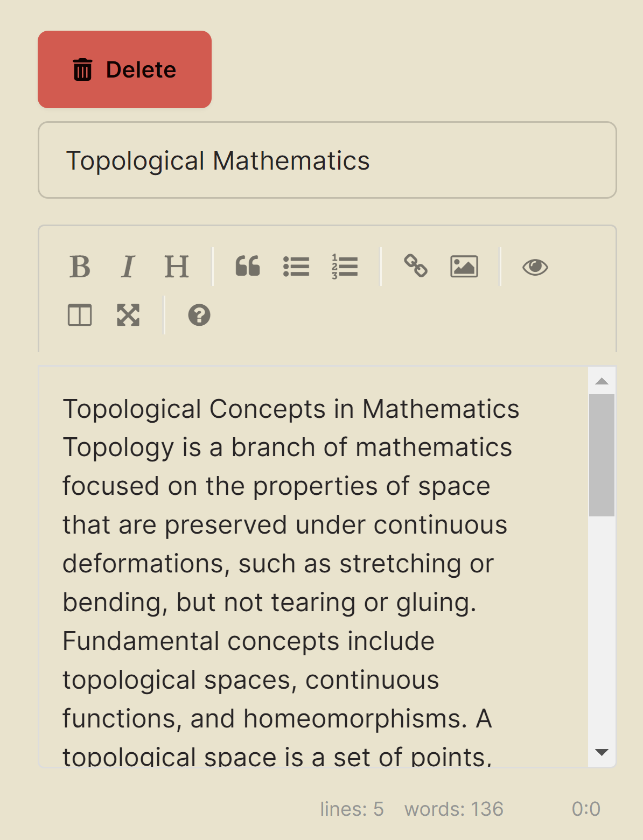643x840 pixels.
Task: Click the lines count in status bar
Action: coord(352,809)
